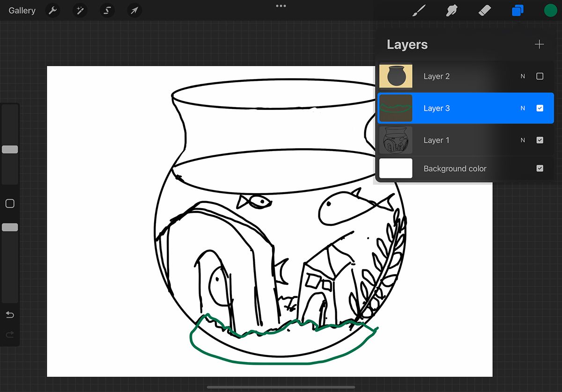Tap the undo arrow in the sidebar
This screenshot has height=392, width=562.
[10, 315]
